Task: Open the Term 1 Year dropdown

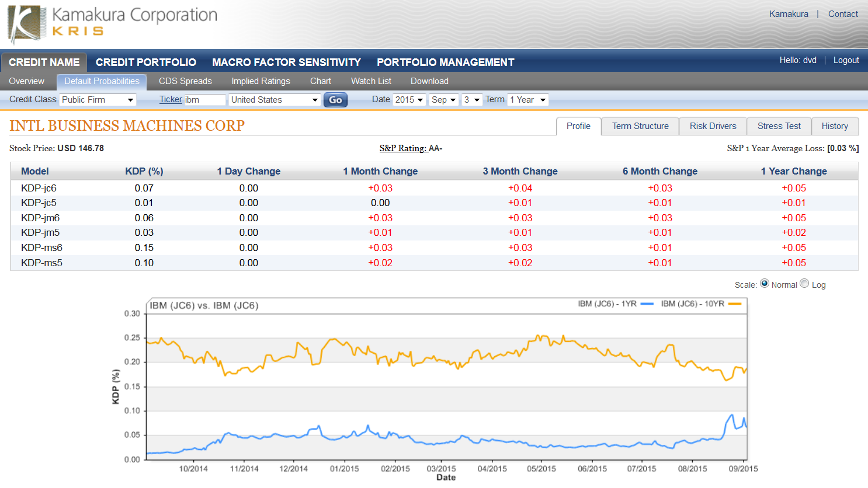Action: click(x=528, y=100)
